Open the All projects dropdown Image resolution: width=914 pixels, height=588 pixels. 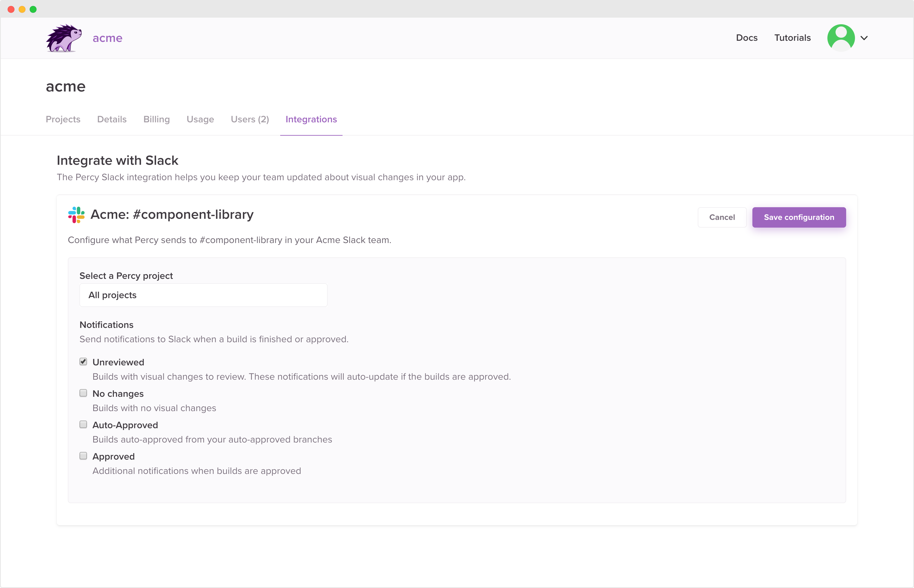(203, 295)
